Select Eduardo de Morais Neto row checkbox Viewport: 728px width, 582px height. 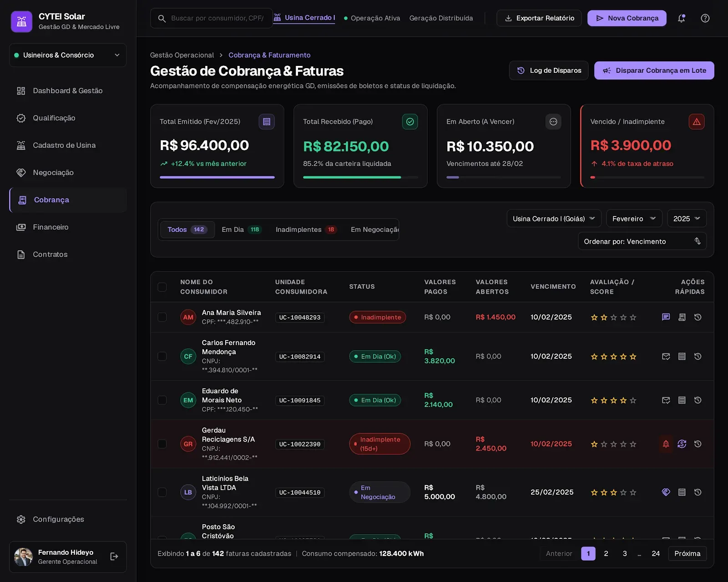[162, 400]
